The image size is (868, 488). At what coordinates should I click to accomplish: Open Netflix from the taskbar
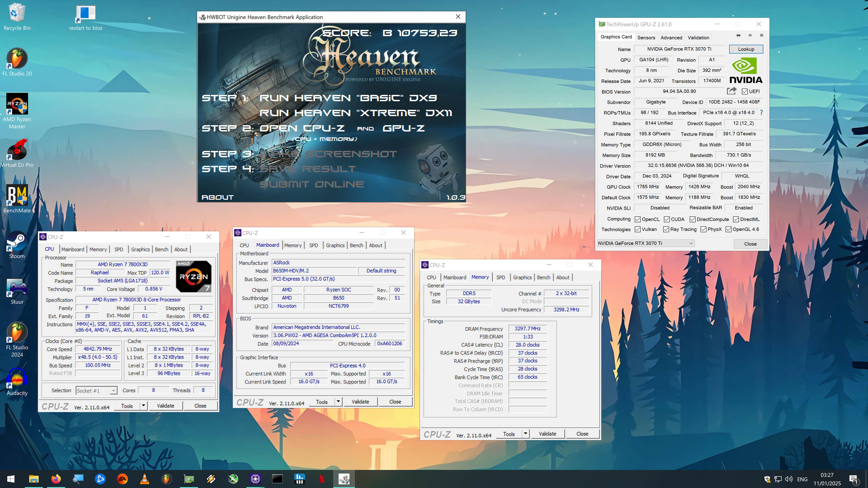[321, 479]
